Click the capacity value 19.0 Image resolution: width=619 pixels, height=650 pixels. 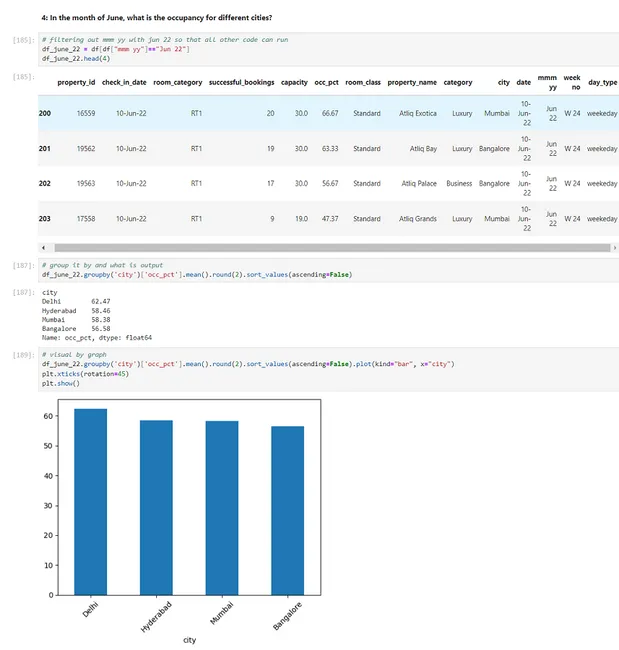(301, 218)
